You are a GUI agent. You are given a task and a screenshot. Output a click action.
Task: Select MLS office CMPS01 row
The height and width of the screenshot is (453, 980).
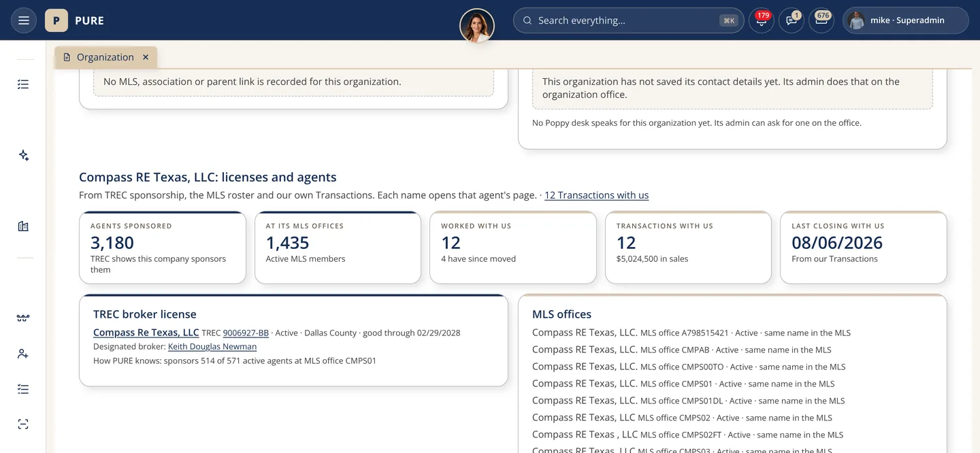point(683,384)
